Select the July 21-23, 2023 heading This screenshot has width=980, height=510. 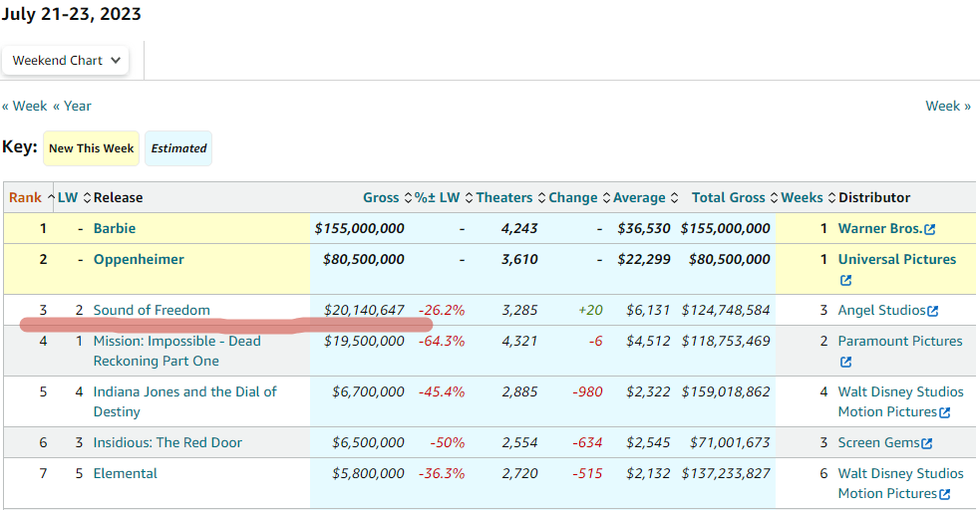coord(71,14)
